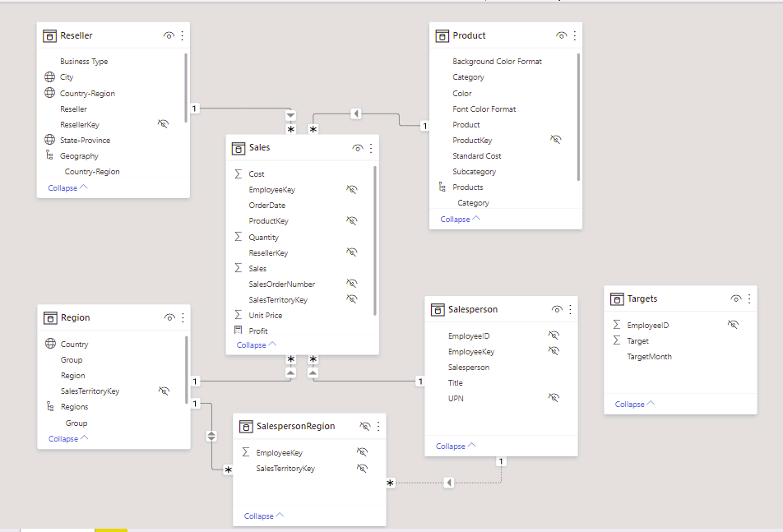Viewport: 783px width, 532px height.
Task: Collapse the Region table
Action: 68,439
